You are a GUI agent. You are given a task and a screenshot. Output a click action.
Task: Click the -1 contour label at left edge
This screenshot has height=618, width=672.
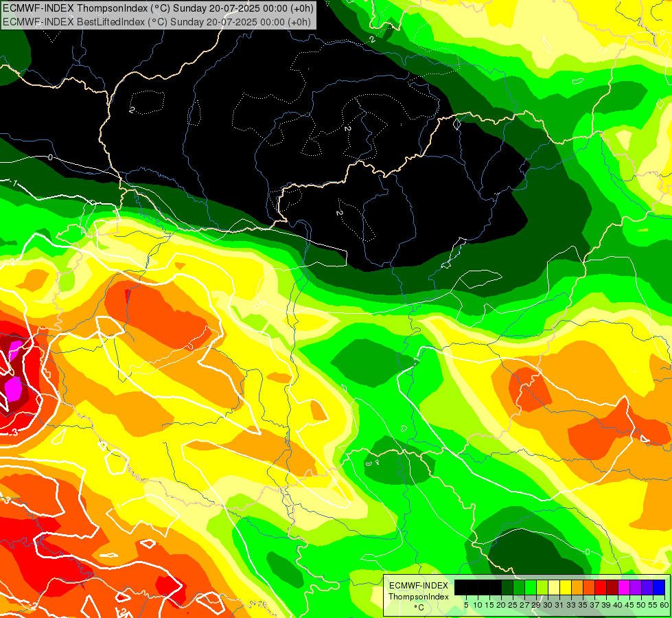click(x=14, y=183)
